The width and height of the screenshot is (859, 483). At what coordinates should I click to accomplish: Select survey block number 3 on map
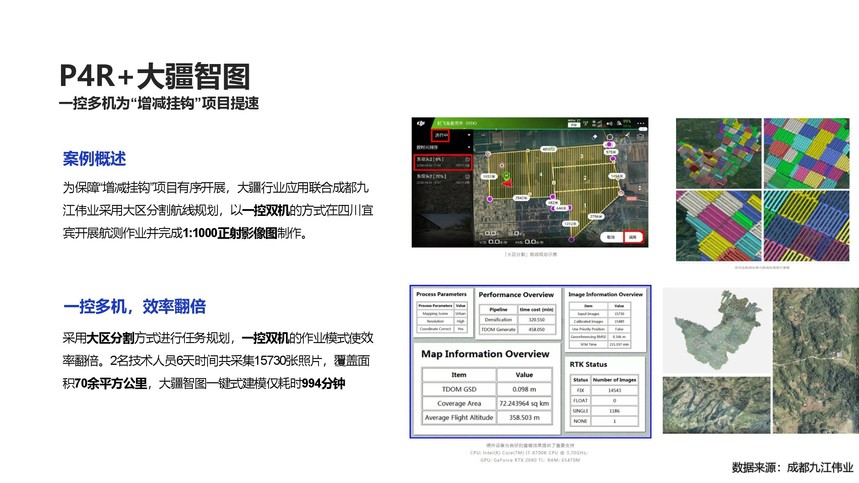pyautogui.click(x=581, y=156)
